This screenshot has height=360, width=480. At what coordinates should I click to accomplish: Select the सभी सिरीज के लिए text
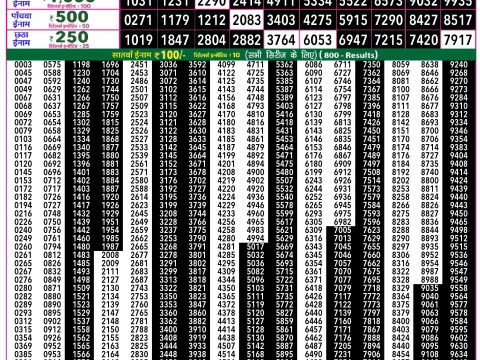[x=281, y=55]
